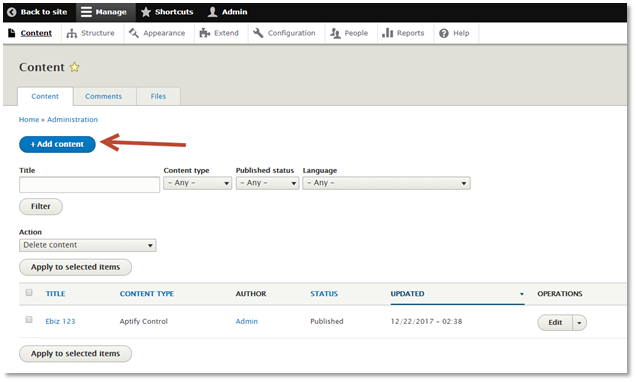Click the Admin user silhouette icon
This screenshot has height=382, width=636.
pyautogui.click(x=212, y=12)
